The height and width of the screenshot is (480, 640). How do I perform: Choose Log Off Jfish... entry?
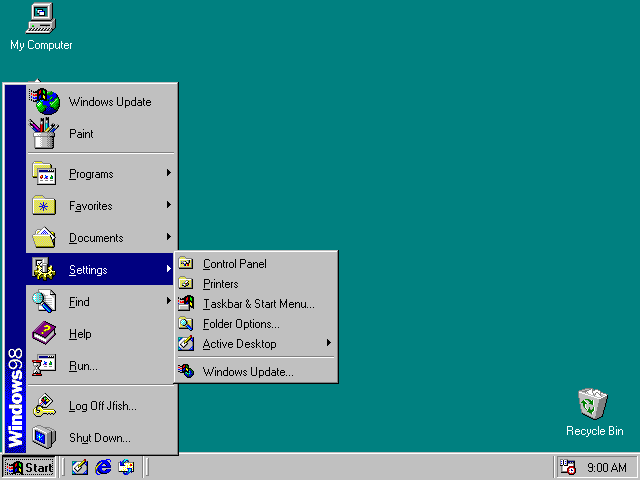[102, 405]
